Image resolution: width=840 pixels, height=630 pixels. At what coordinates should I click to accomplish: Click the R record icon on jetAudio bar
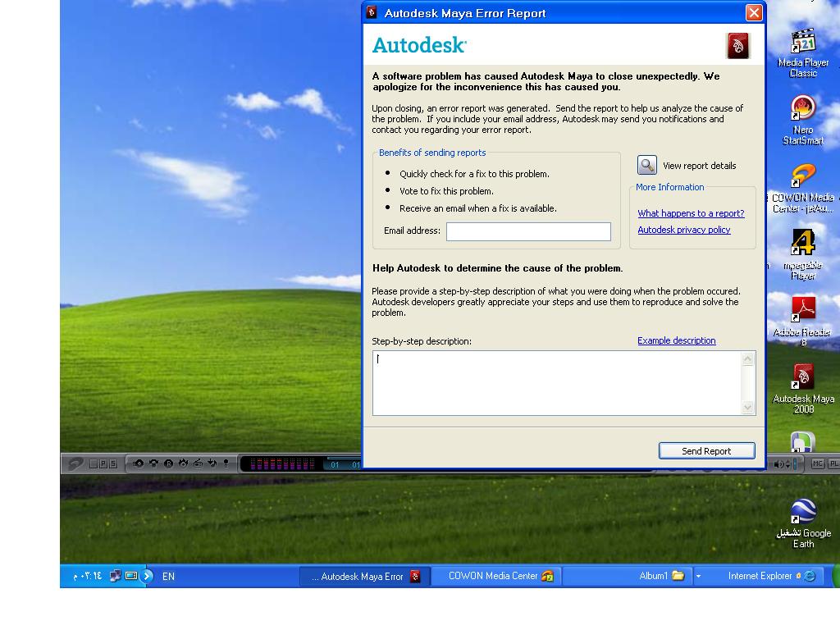(168, 464)
